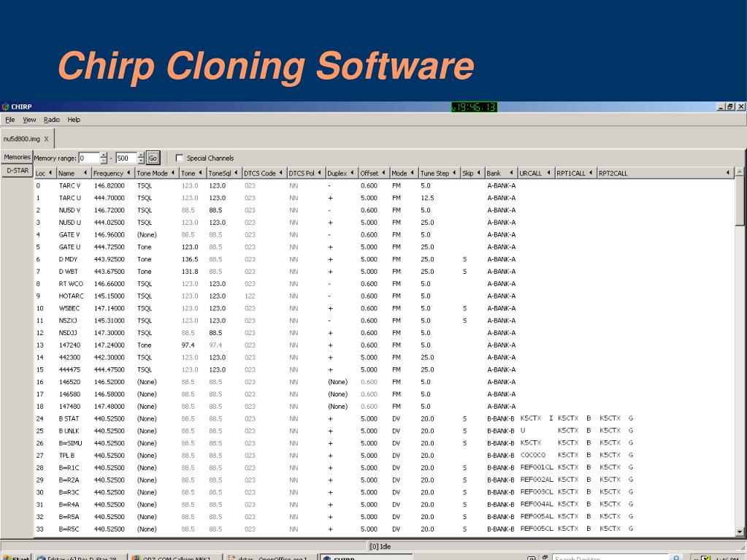Click the arrow beside the Tone header
The height and width of the screenshot is (560, 747).
(201, 173)
